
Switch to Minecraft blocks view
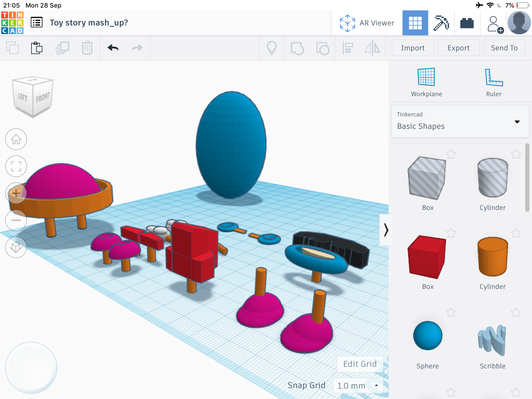(x=441, y=23)
